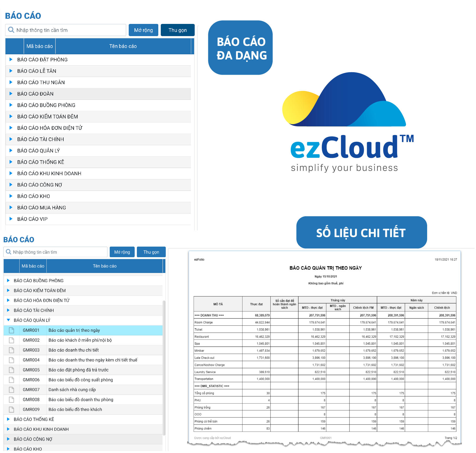Click Thu gọn button in bottom panel
This screenshot has width=476, height=453.
pyautogui.click(x=151, y=252)
